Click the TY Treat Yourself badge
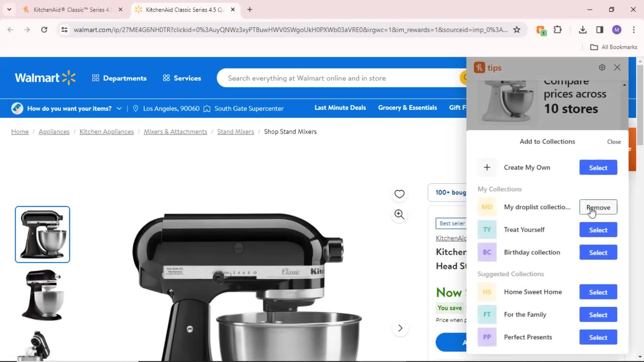Image resolution: width=644 pixels, height=362 pixels. tap(487, 230)
